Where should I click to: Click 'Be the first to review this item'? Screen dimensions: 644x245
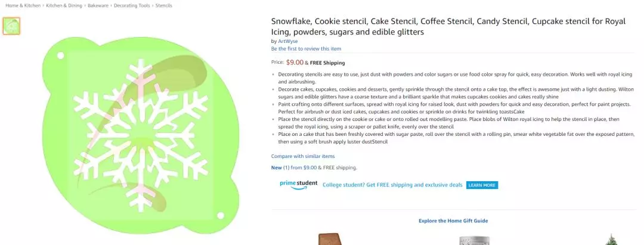306,49
